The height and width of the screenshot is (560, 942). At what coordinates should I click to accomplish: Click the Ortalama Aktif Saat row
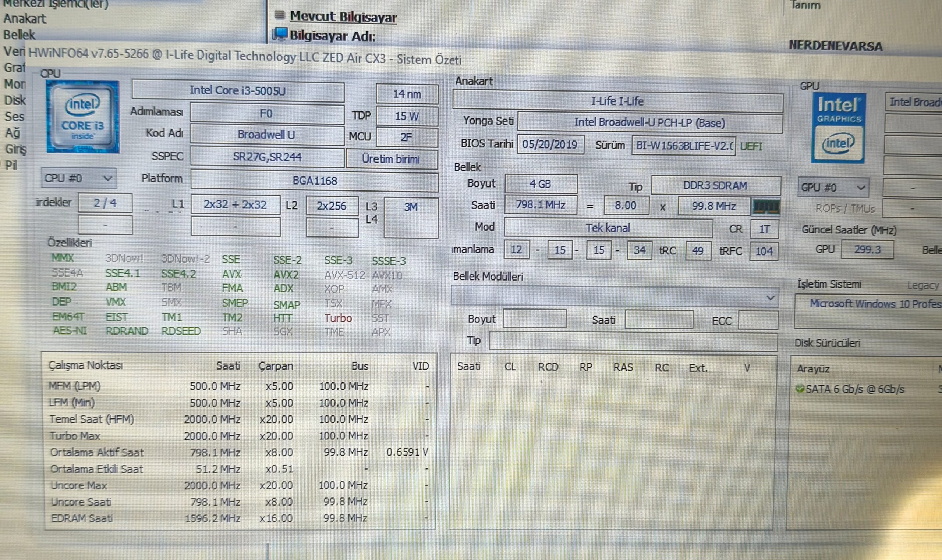[x=240, y=452]
